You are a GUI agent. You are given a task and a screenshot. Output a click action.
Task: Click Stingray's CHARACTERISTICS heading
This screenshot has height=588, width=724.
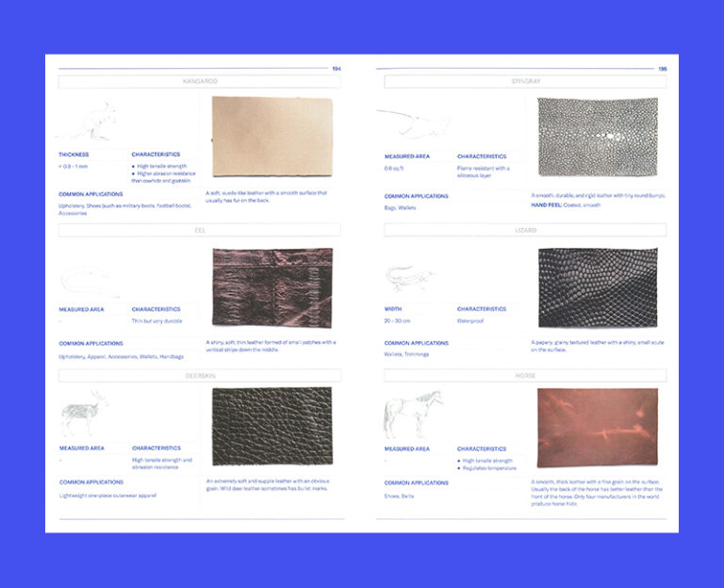pyautogui.click(x=482, y=156)
